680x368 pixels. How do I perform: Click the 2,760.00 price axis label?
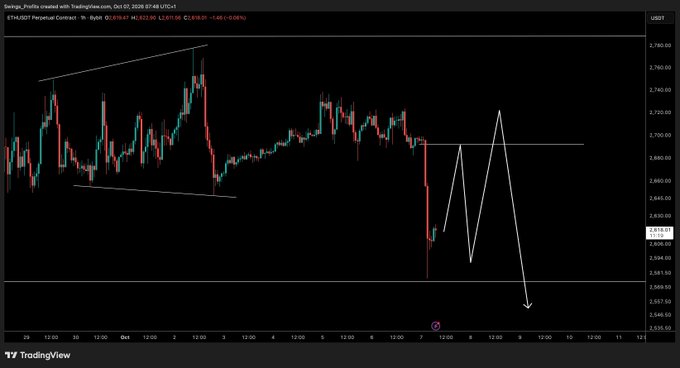660,68
